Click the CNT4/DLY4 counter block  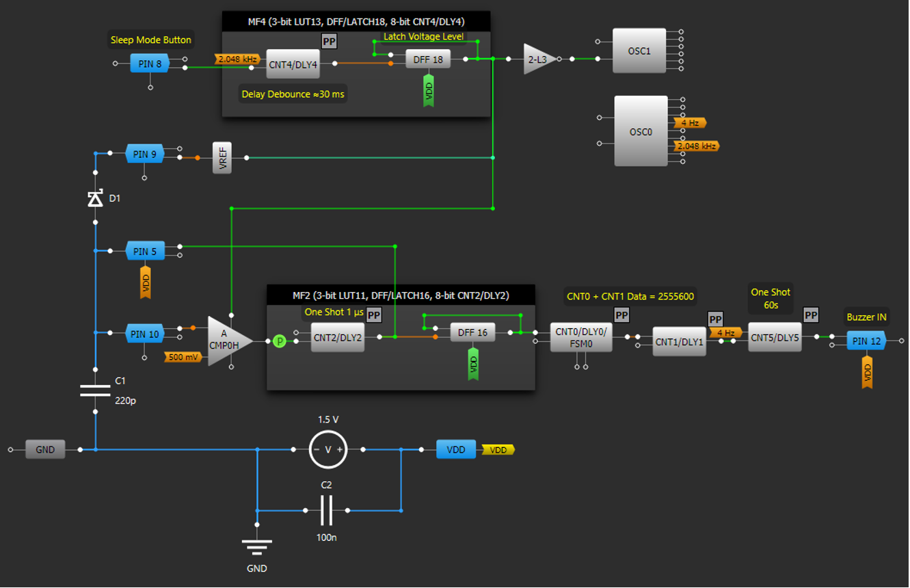[293, 64]
